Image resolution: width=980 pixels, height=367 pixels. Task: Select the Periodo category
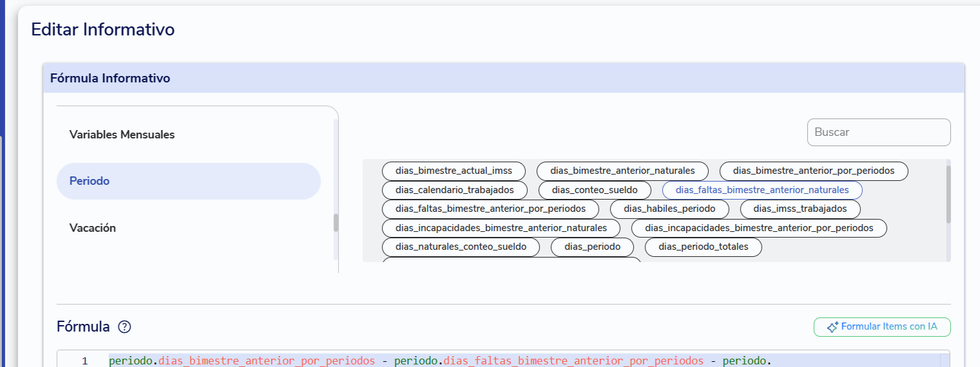189,181
